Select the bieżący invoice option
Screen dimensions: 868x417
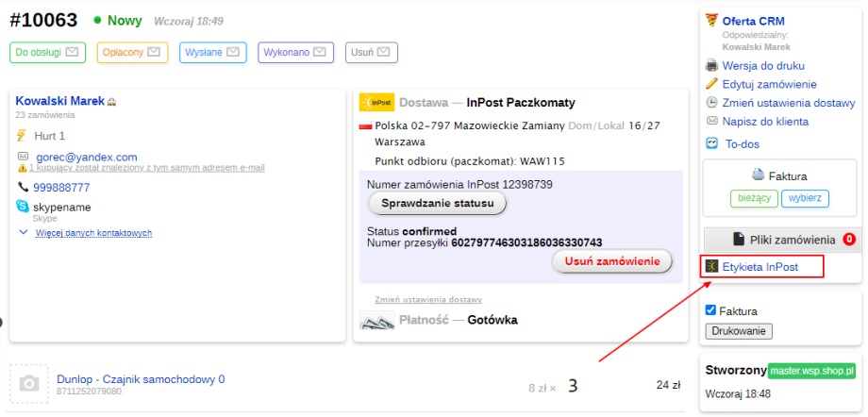click(754, 198)
